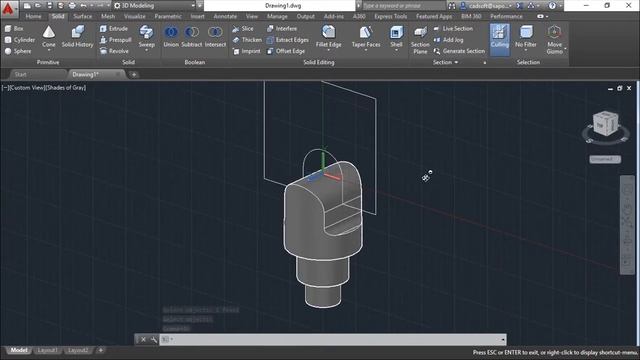The image size is (640, 360).
Task: Click the AutoCAD application logo button
Action: click(x=8, y=8)
